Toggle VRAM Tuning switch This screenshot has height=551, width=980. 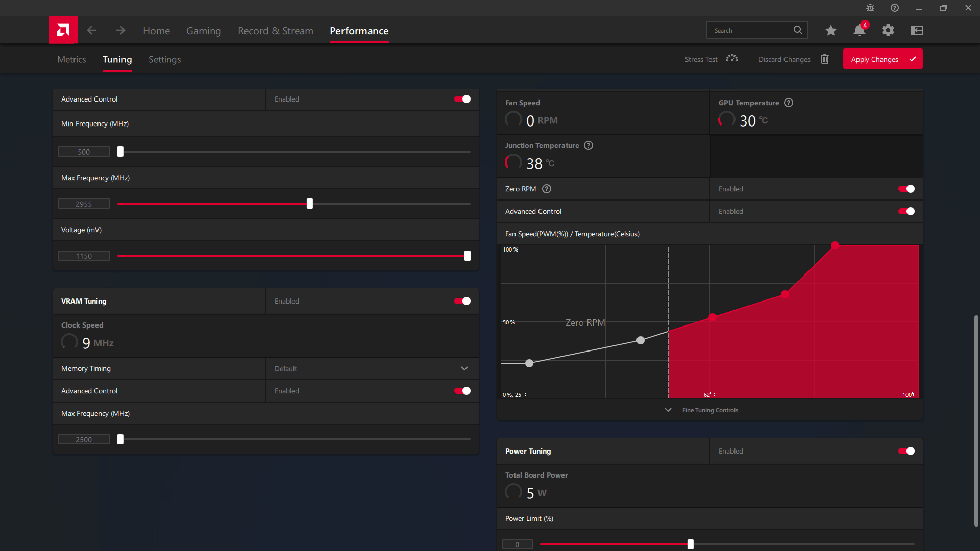click(x=462, y=301)
